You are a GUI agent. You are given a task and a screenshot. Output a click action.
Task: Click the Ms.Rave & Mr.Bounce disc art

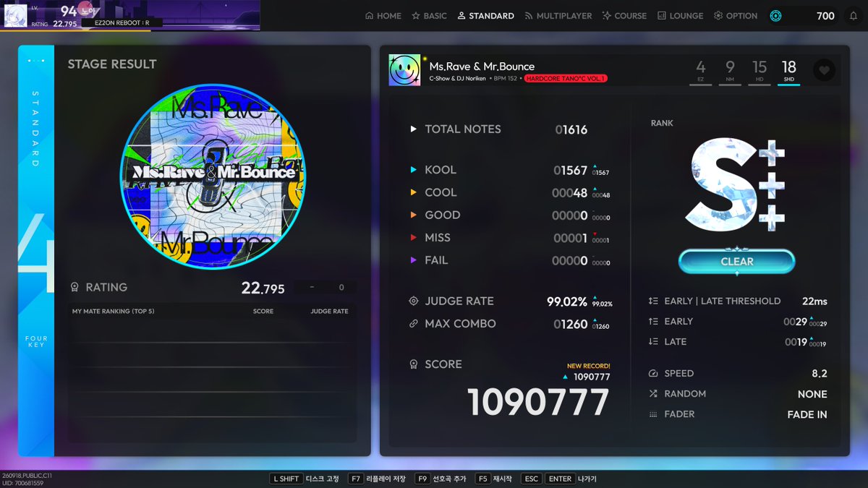pos(212,177)
